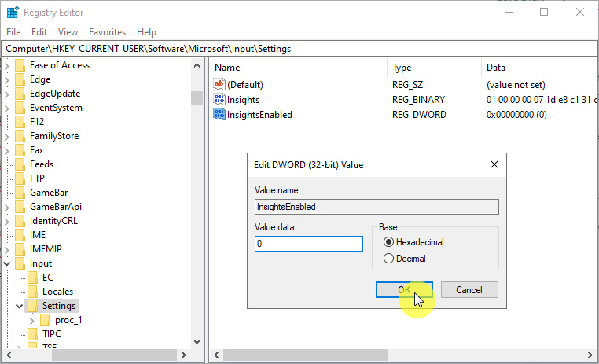Select the Decimal base option
Viewport: 599px width, 364px height.
[388, 259]
